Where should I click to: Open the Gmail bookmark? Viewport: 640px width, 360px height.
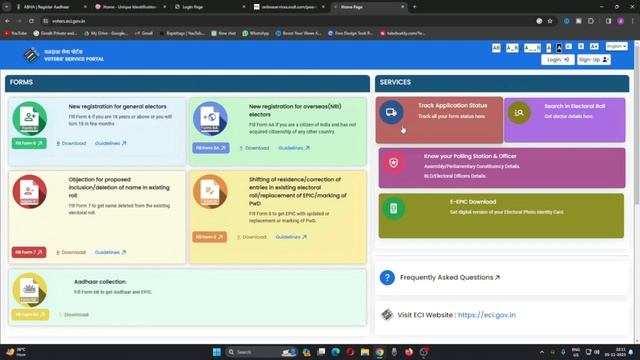(144, 33)
